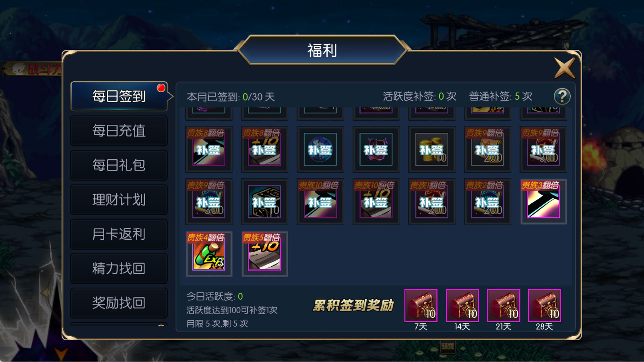Switch to the 每日充值 tab

(x=119, y=131)
